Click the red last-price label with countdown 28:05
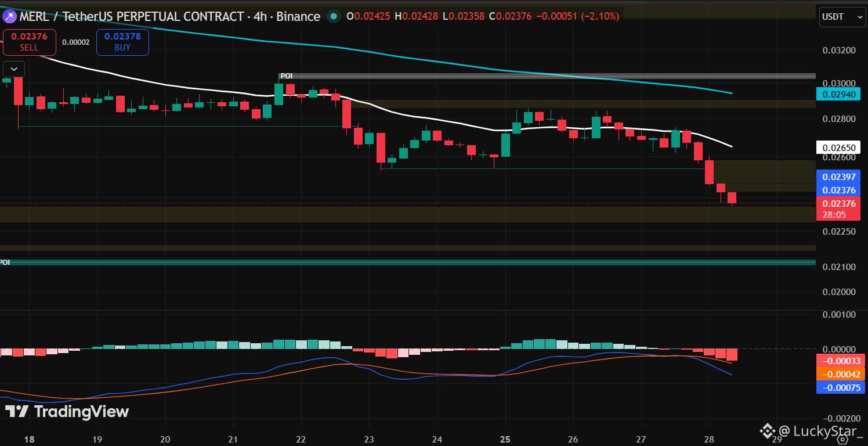The height and width of the screenshot is (446, 868). tap(838, 209)
